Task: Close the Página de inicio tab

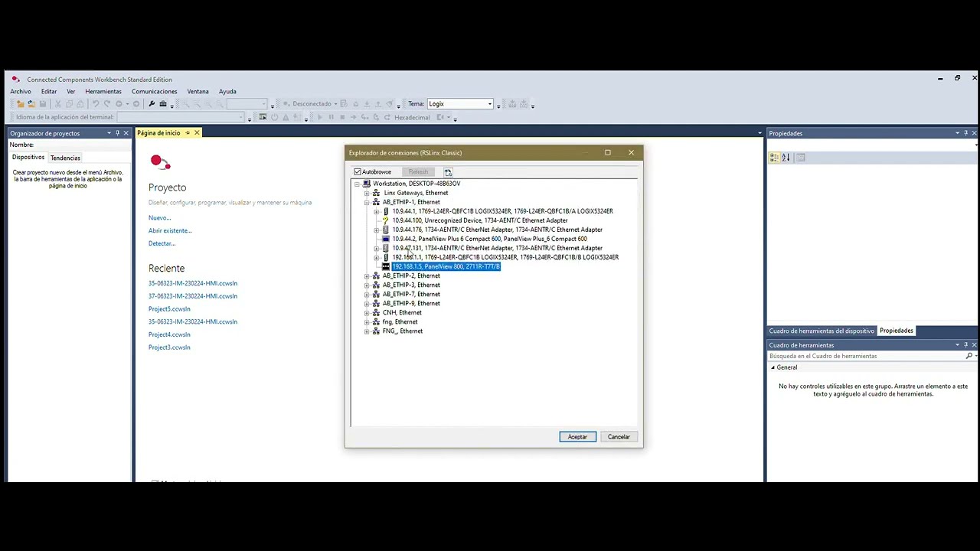Action: point(197,133)
